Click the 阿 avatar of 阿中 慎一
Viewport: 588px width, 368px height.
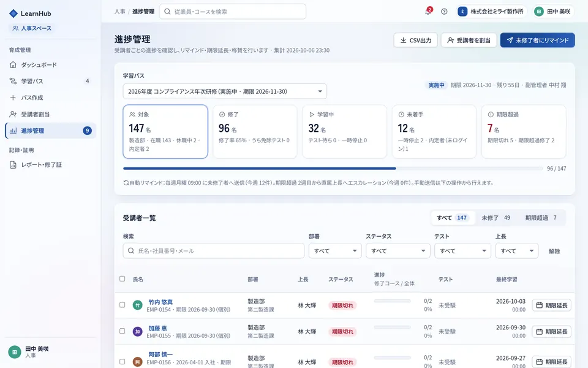point(138,362)
